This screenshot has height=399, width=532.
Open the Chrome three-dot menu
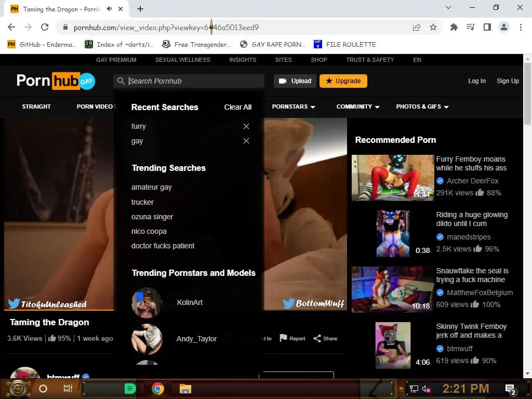click(521, 27)
